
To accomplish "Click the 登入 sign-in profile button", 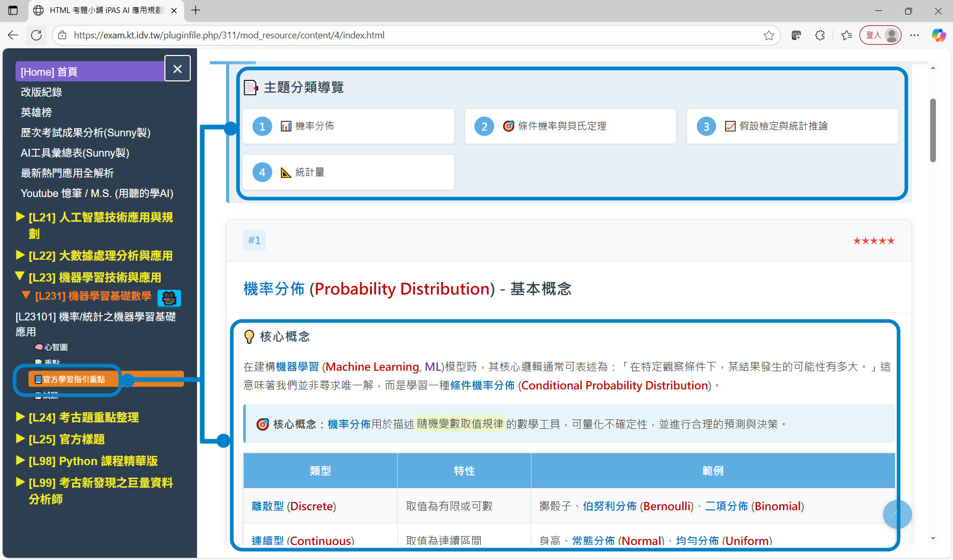I will pos(880,35).
